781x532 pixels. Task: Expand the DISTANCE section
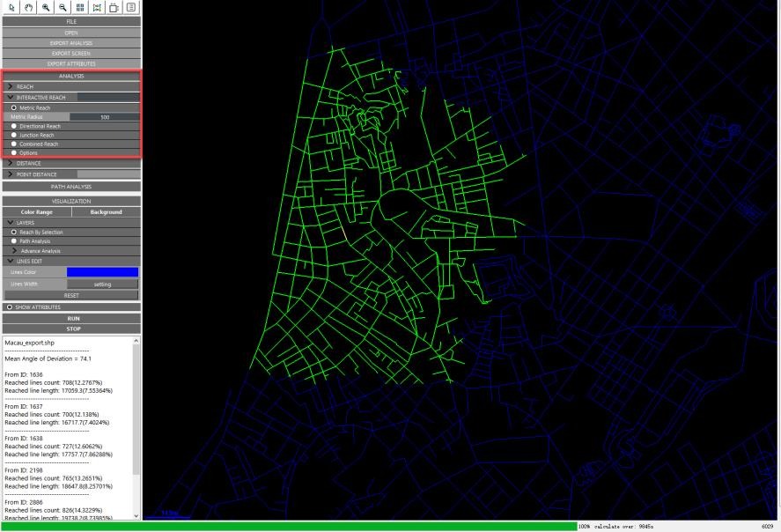[71, 163]
